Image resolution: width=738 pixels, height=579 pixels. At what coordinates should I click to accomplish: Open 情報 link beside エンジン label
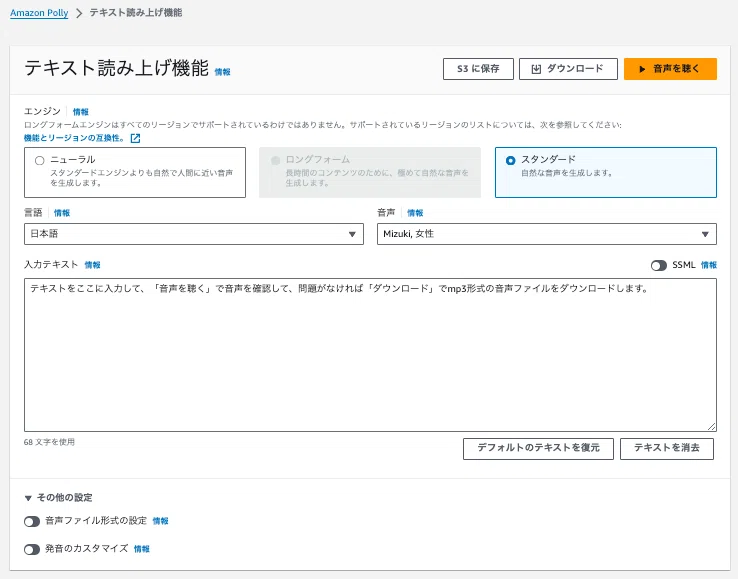[80, 112]
